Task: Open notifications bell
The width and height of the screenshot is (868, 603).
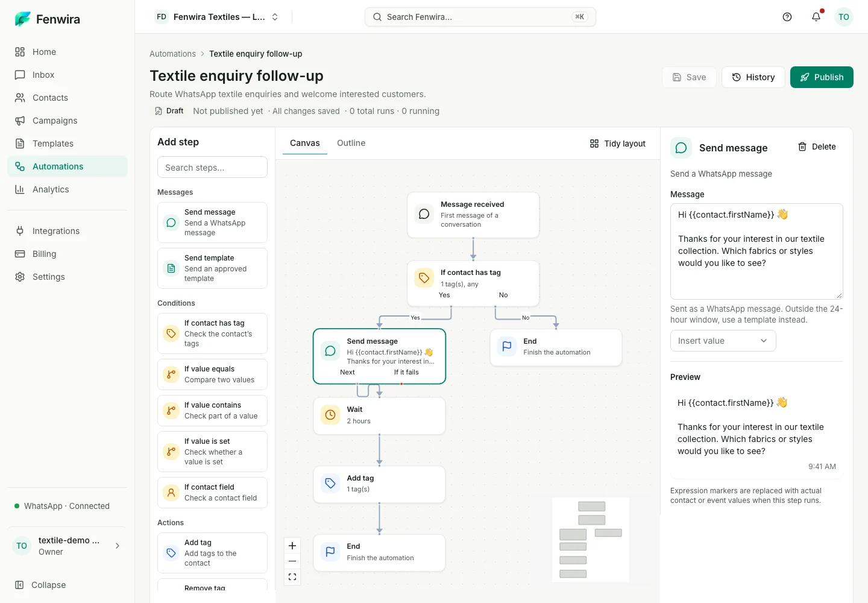Action: (816, 17)
